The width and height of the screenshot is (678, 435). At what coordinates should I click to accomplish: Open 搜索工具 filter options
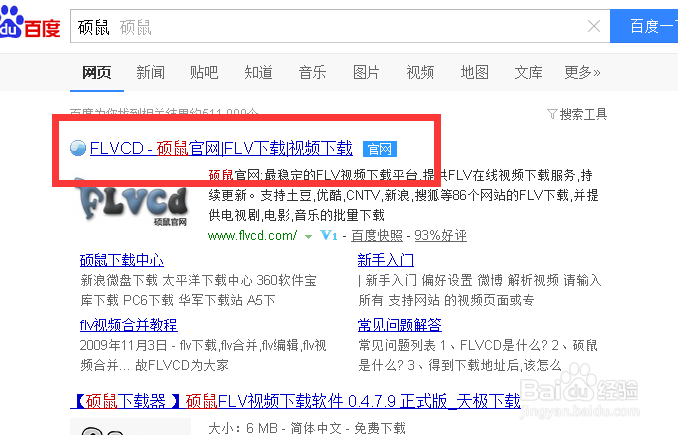(583, 114)
